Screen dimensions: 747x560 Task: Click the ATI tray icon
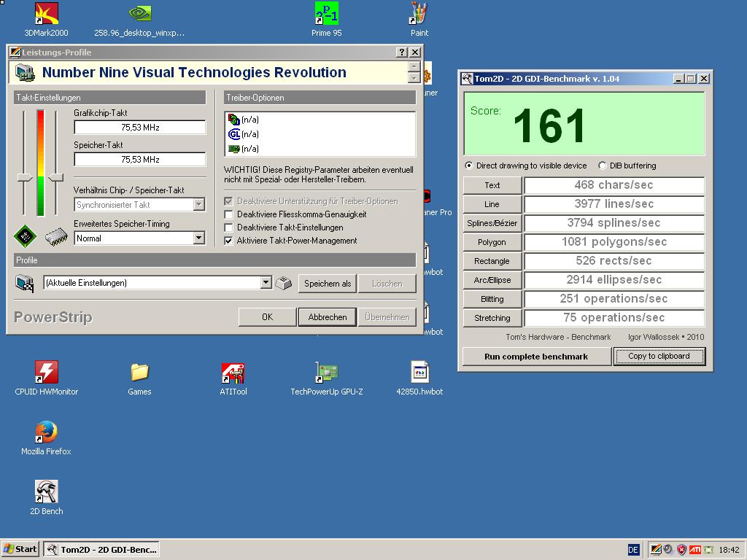(x=695, y=550)
